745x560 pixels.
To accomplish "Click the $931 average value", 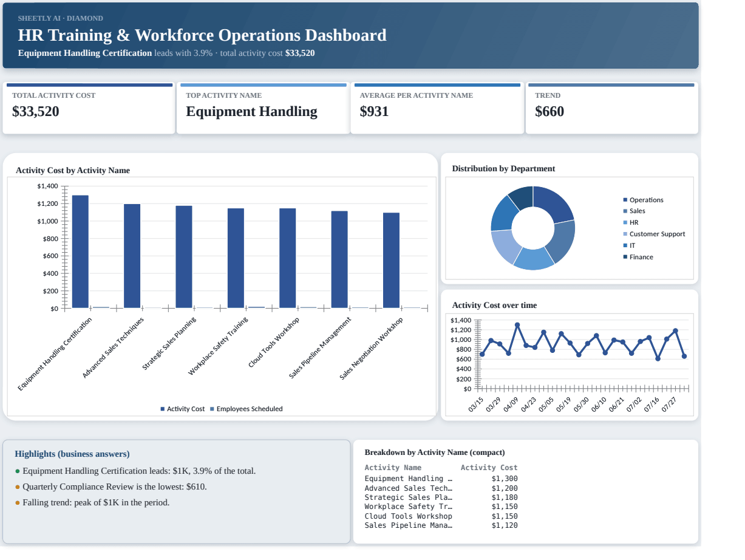I will [x=374, y=112].
